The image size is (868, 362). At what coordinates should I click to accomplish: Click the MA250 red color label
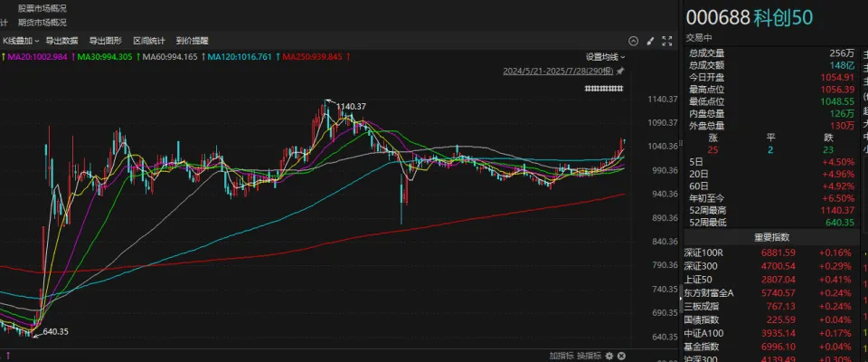coord(312,57)
